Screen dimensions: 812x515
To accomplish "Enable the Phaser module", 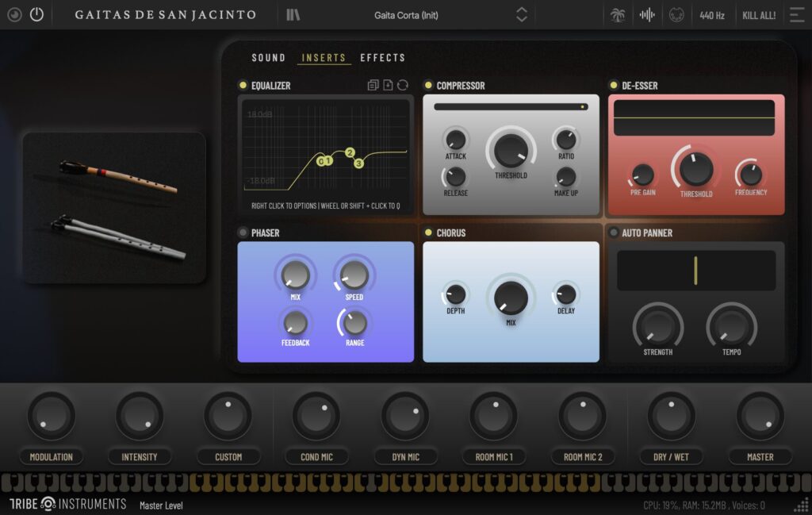I will coord(243,233).
